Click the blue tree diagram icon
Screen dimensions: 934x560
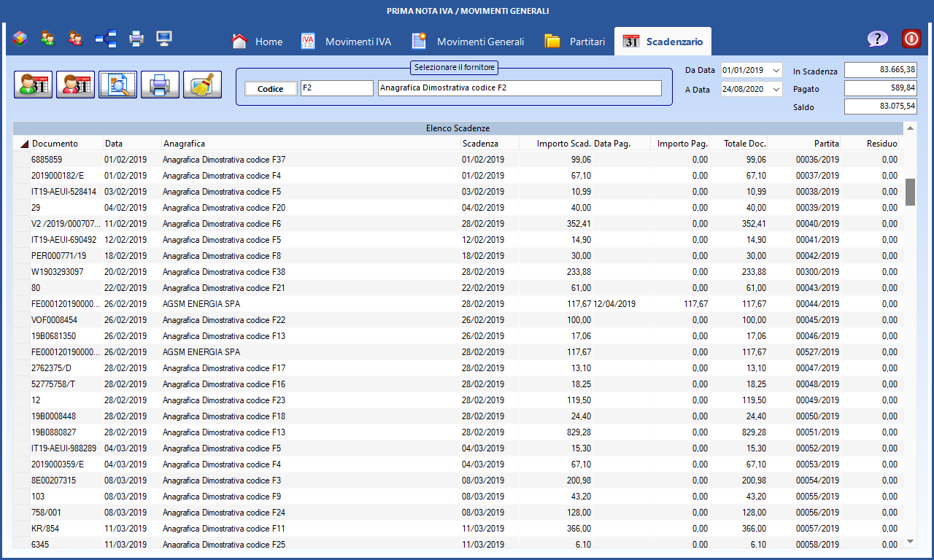coord(106,39)
